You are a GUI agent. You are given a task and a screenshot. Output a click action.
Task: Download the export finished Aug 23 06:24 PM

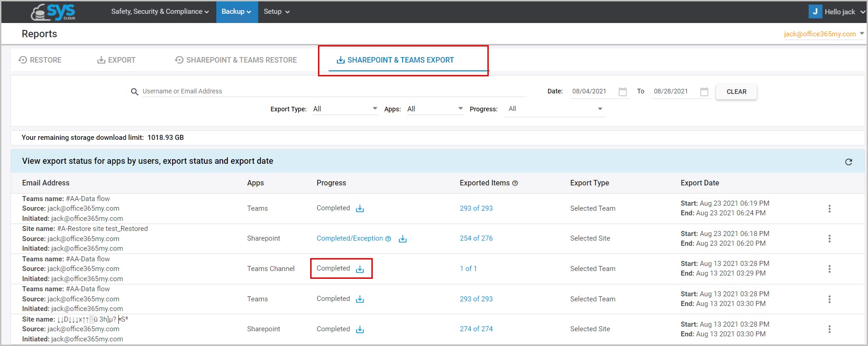pos(360,209)
